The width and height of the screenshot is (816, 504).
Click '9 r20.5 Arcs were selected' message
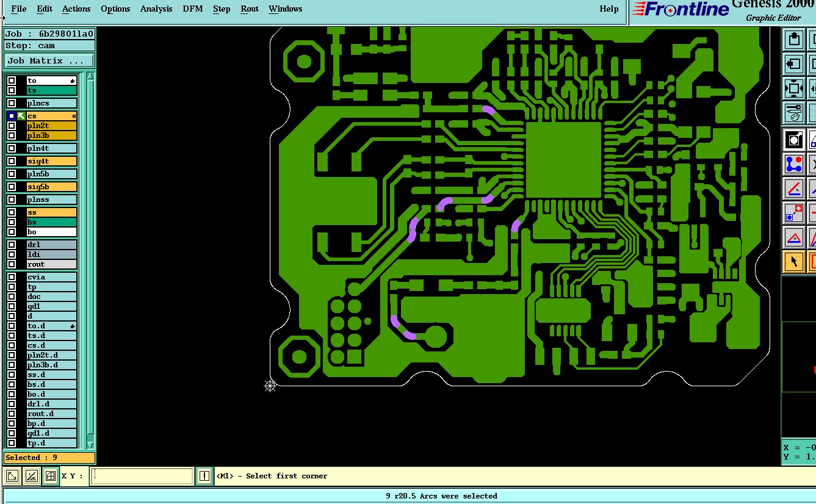coord(441,496)
